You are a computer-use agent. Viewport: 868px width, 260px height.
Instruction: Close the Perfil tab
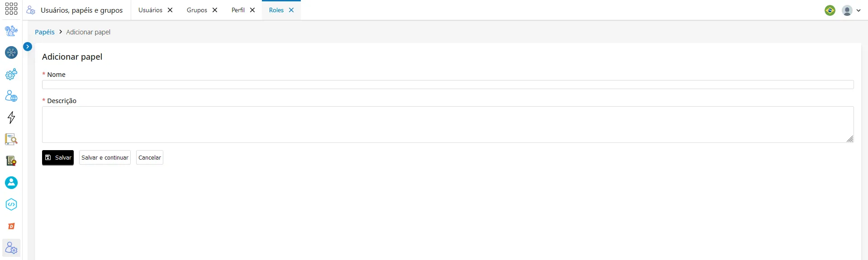pos(252,10)
